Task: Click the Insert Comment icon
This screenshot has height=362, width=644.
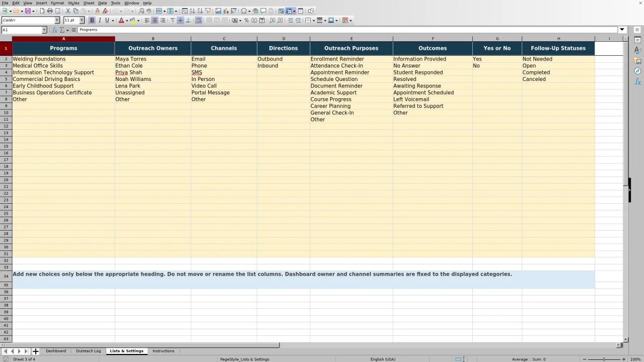Action: [x=264, y=11]
